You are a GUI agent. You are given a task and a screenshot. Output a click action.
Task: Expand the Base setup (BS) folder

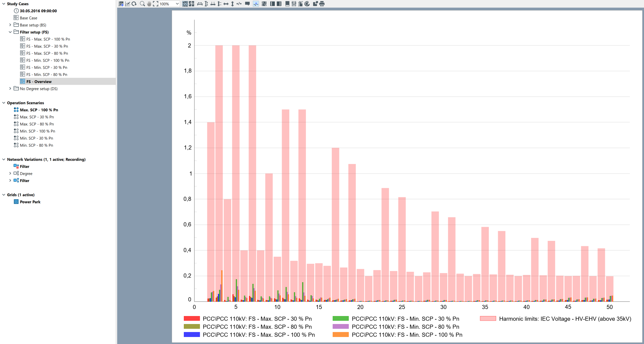coord(10,25)
